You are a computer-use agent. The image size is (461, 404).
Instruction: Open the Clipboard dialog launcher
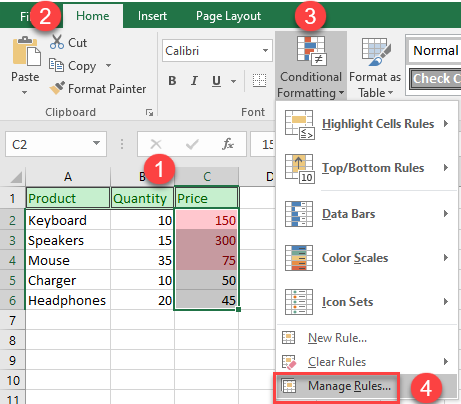coord(149,113)
